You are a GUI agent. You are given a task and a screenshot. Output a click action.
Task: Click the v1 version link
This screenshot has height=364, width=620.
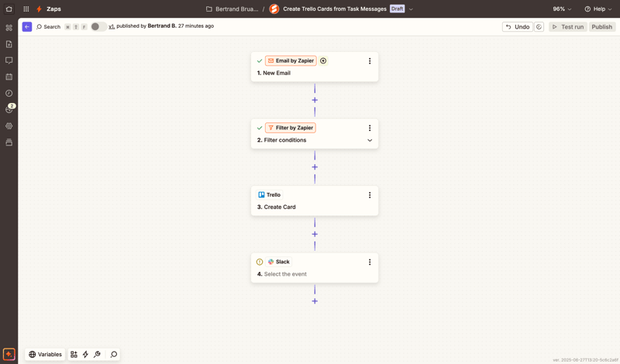[x=112, y=26]
